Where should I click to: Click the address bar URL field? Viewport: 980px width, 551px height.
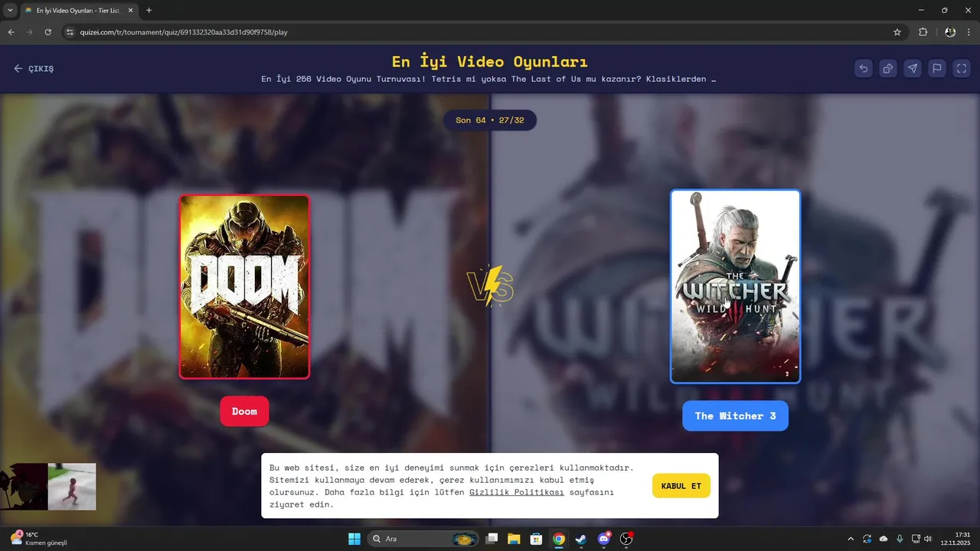click(x=482, y=32)
